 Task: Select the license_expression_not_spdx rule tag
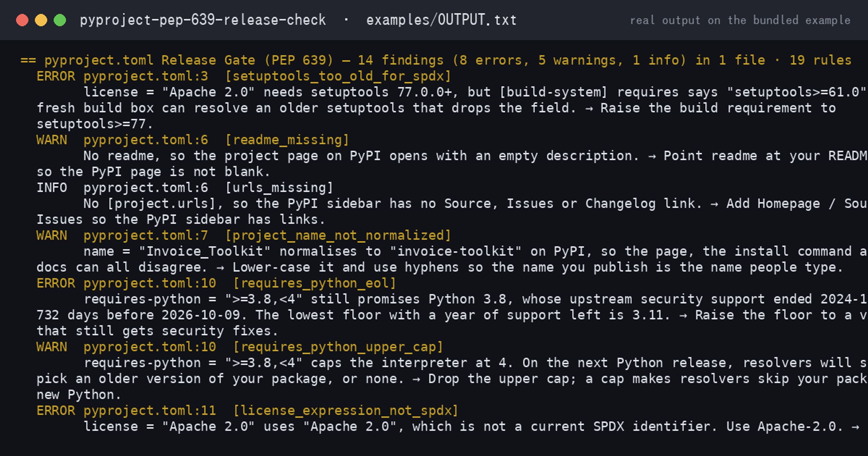346,411
